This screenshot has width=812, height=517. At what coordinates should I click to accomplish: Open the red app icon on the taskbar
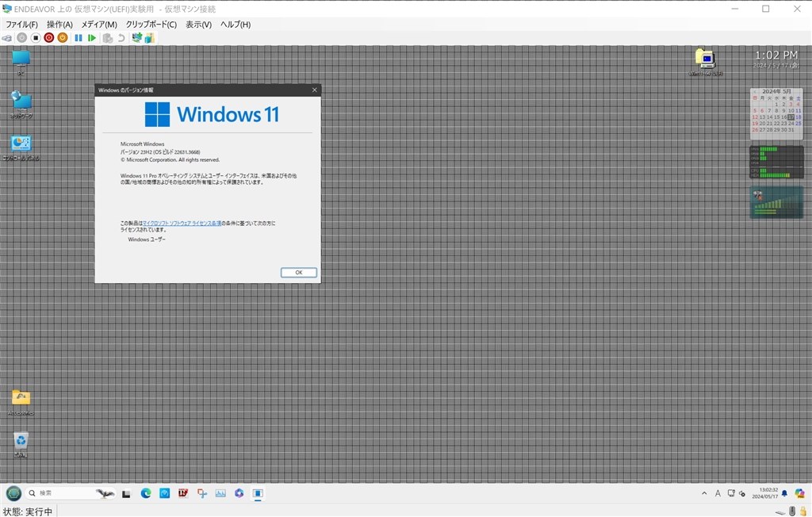pos(183,493)
